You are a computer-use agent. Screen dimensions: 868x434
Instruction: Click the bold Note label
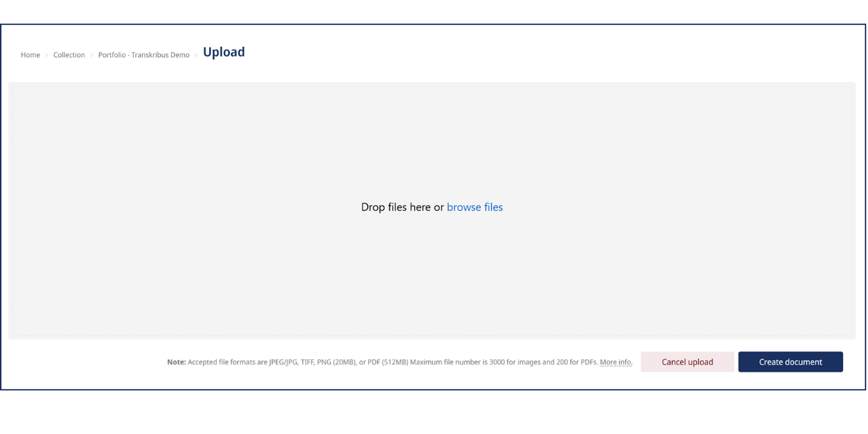(176, 362)
